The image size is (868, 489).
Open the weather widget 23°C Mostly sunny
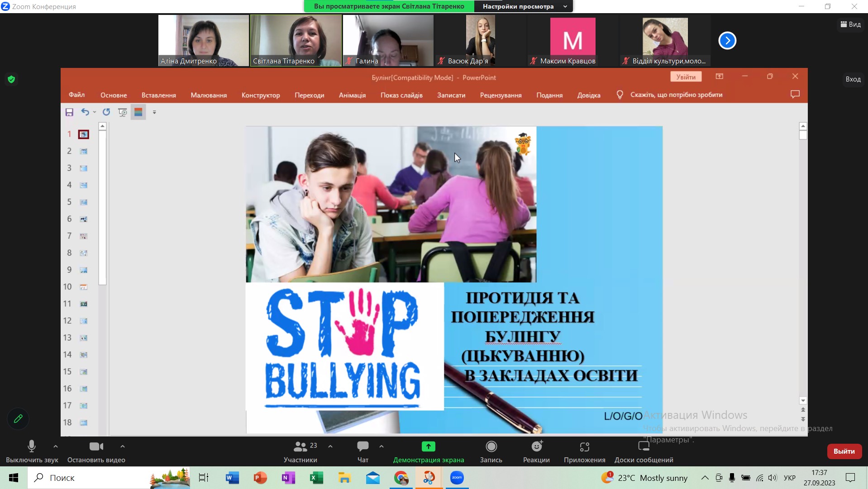click(644, 478)
